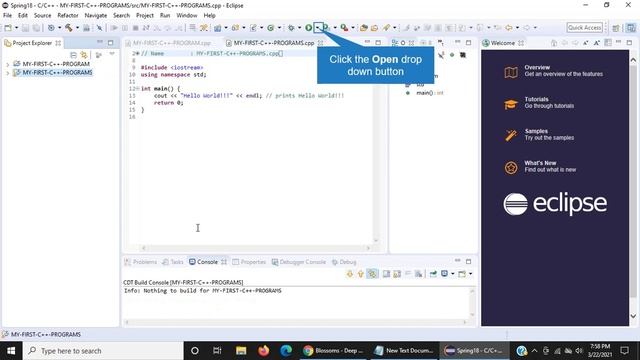640x360 pixels.
Task: Expand the MY-FIRST-C++-PROGRAM project node
Action: [7, 64]
